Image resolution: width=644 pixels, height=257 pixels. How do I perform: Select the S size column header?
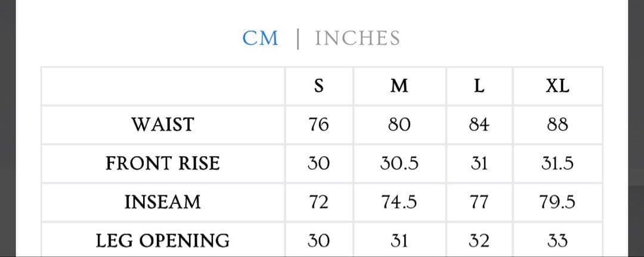[318, 86]
